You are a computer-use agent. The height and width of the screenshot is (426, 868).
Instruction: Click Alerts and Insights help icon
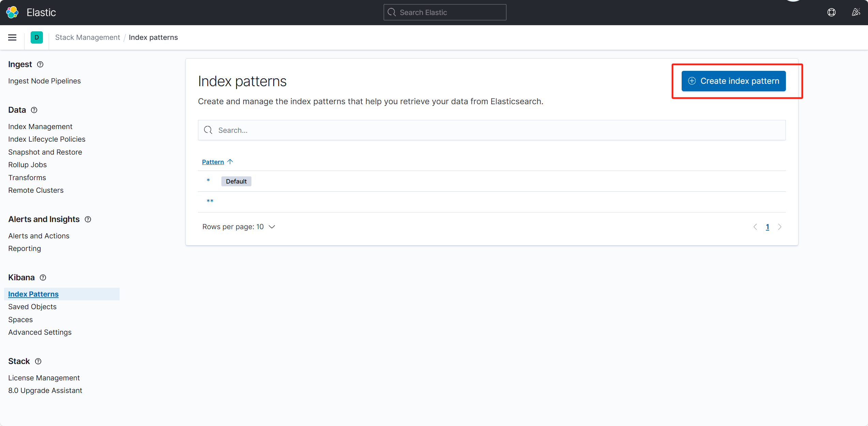[x=88, y=219]
